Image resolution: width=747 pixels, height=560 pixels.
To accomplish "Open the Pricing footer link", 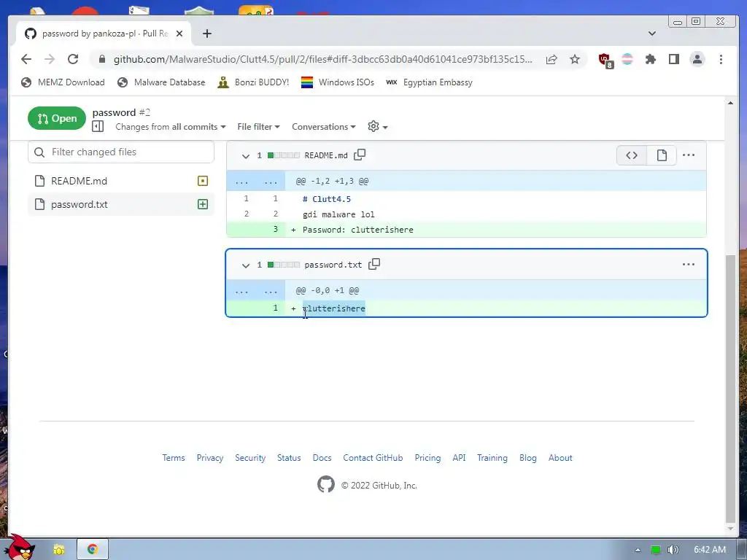I will click(x=427, y=458).
